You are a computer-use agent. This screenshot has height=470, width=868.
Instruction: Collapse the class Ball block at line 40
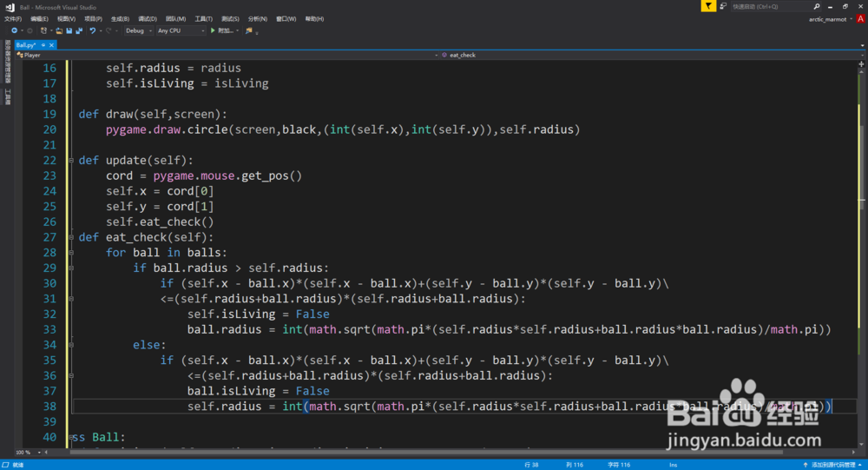(71, 437)
